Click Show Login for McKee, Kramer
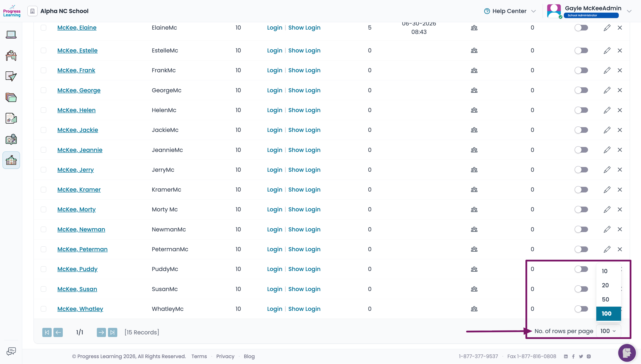The width and height of the screenshot is (641, 364). [304, 189]
